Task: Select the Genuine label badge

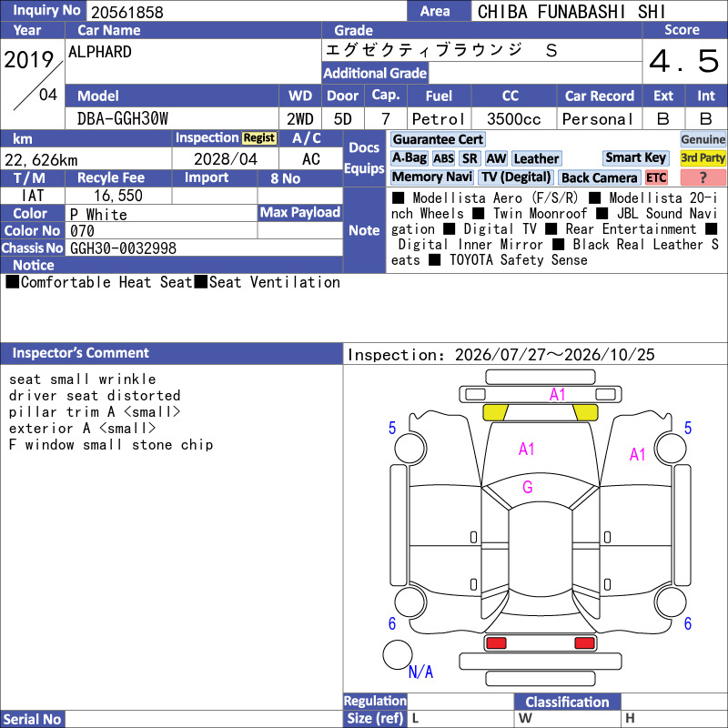Action: (x=703, y=139)
